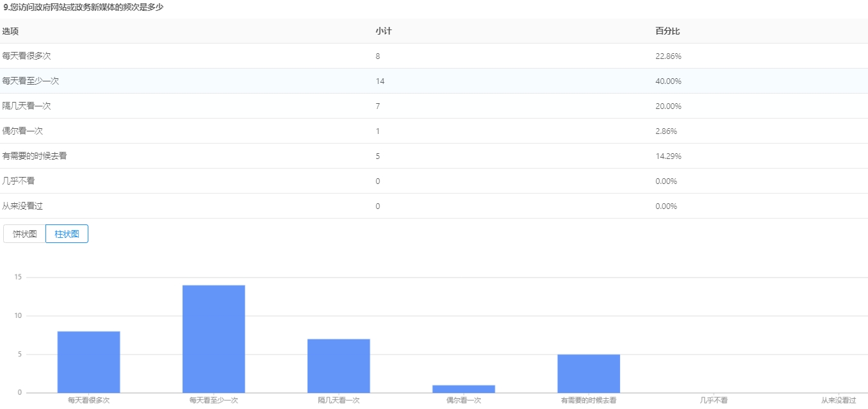Click the 隔几天看一次 row in table

click(x=27, y=106)
